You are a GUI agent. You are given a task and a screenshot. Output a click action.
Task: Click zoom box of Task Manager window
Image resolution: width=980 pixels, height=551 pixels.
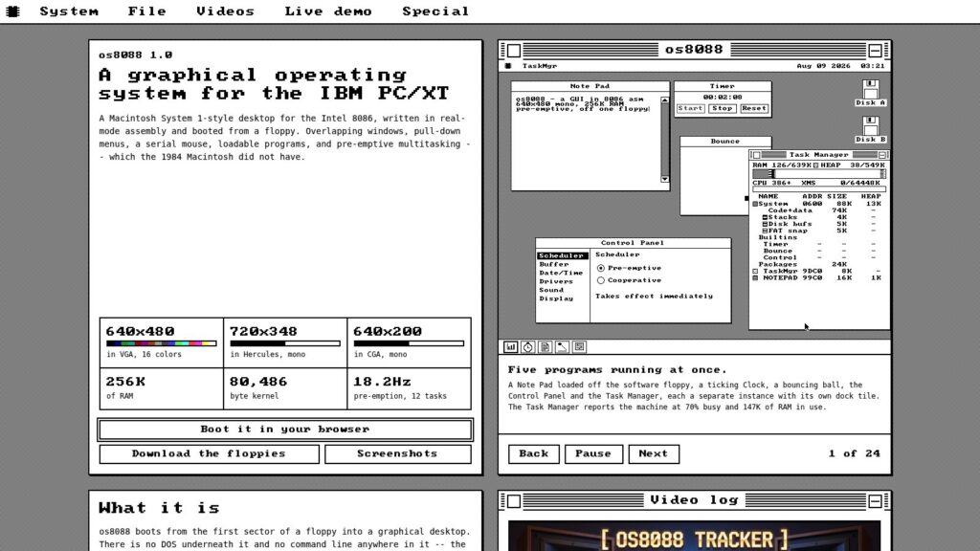coord(882,155)
